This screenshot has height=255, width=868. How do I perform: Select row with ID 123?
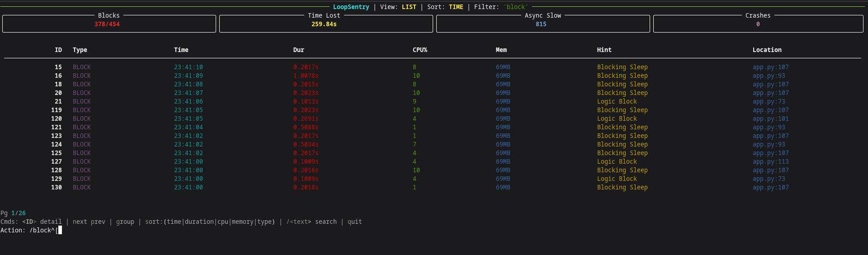tap(433, 136)
